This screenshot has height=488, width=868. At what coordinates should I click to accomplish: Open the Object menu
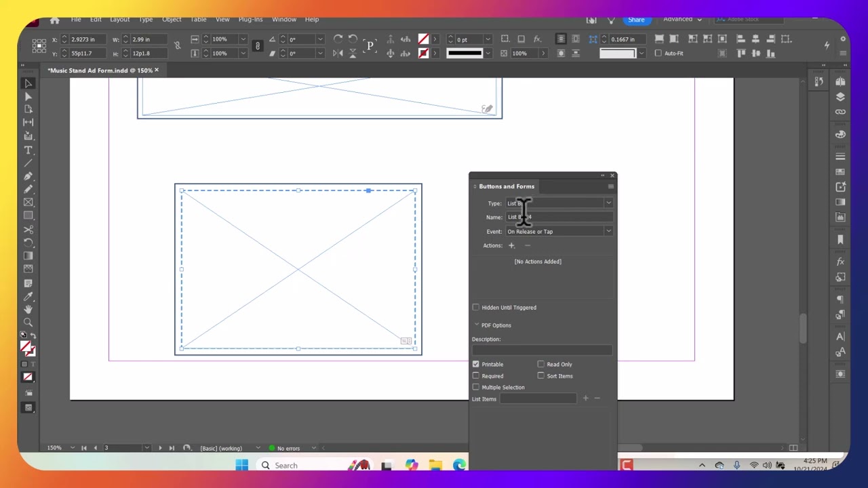(x=172, y=20)
